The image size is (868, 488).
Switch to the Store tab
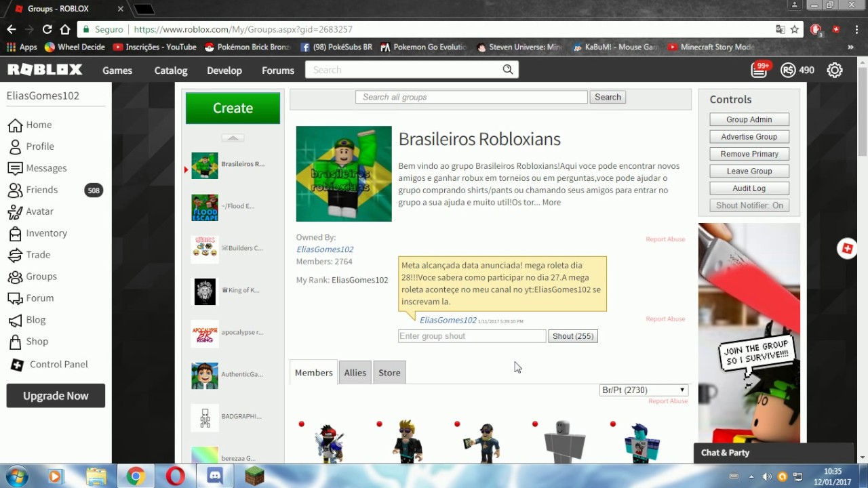coord(389,372)
